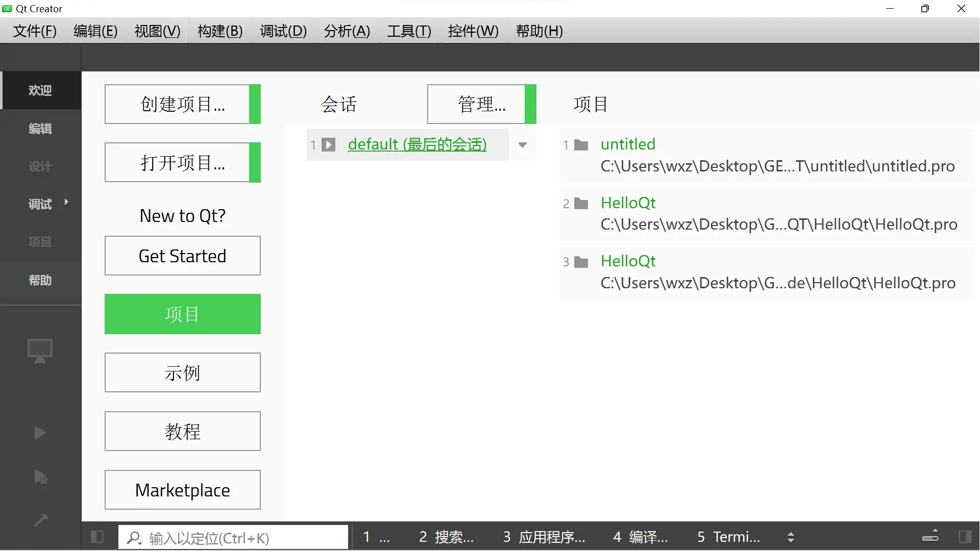Click the untitled.pro file path text
Image resolution: width=980 pixels, height=551 pixels.
(777, 166)
